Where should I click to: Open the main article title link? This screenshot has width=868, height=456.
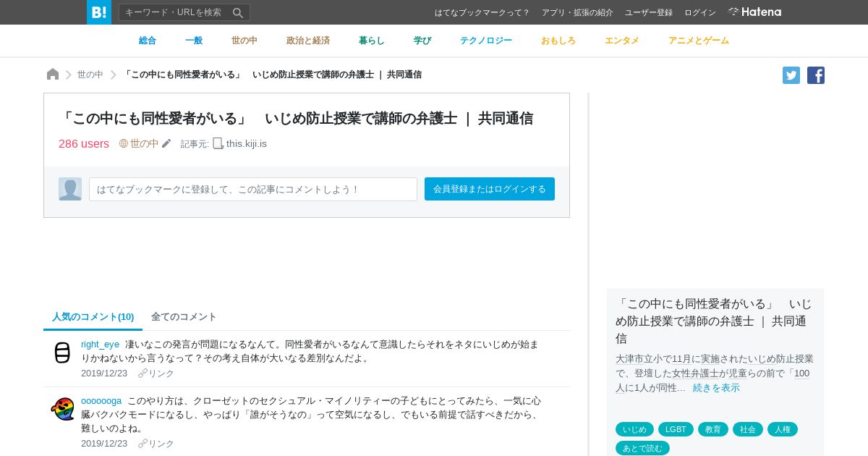[296, 118]
